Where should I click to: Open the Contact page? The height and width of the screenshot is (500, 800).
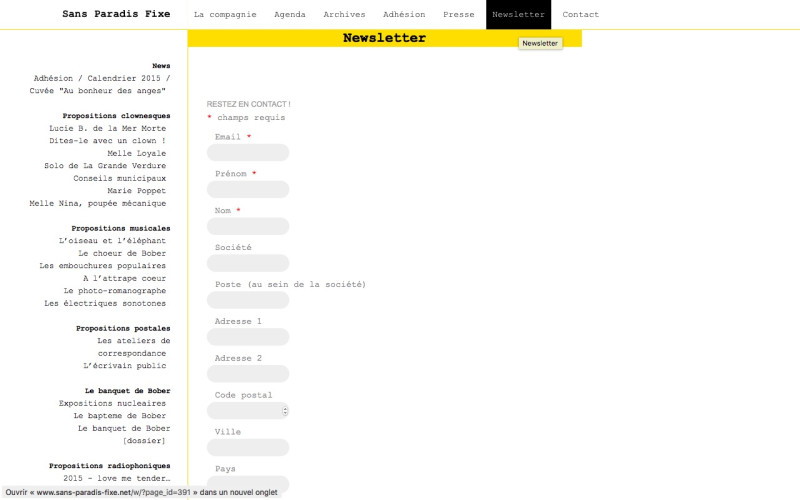tap(580, 15)
